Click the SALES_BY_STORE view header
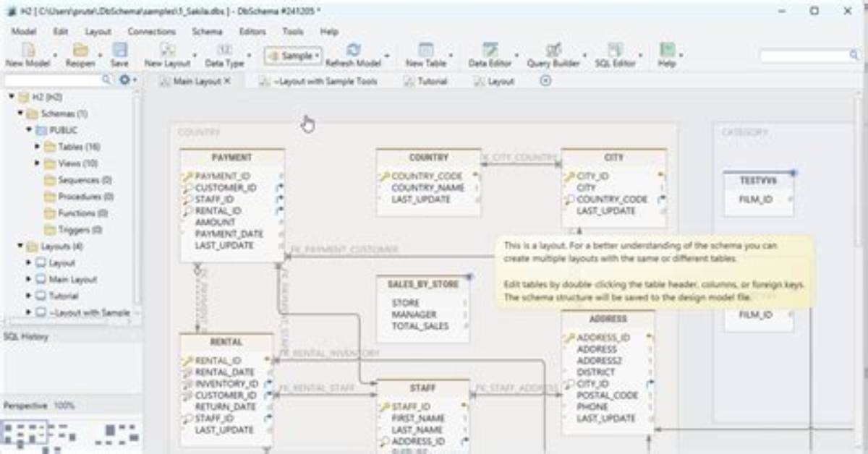 [x=423, y=284]
